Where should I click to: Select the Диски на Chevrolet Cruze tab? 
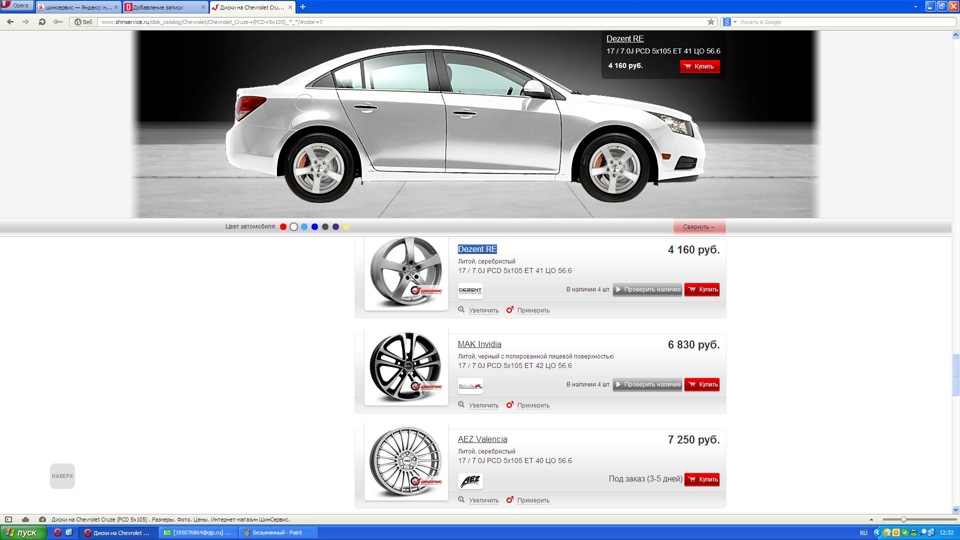(x=252, y=7)
